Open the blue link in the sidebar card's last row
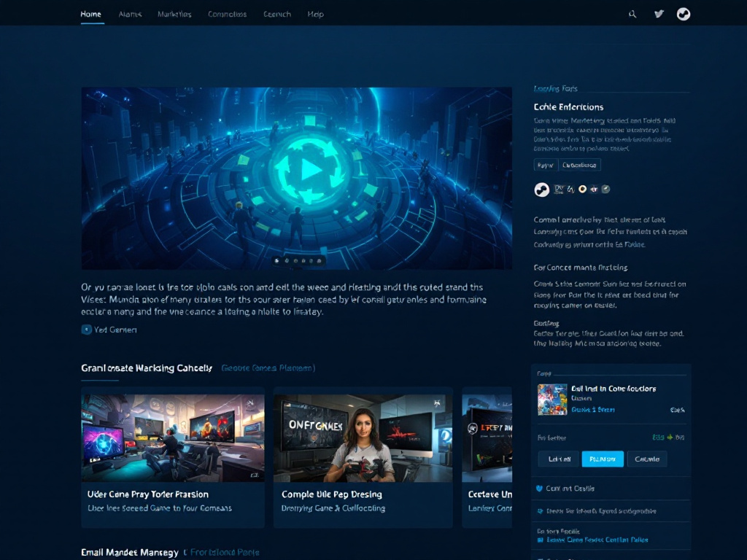The height and width of the screenshot is (560, 747). pos(597,540)
